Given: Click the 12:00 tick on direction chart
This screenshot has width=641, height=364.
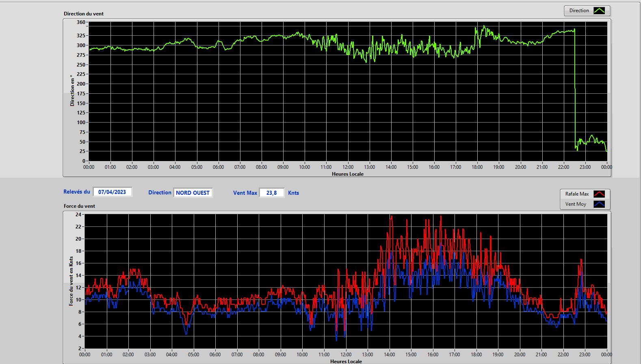Looking at the screenshot, I should 348,167.
